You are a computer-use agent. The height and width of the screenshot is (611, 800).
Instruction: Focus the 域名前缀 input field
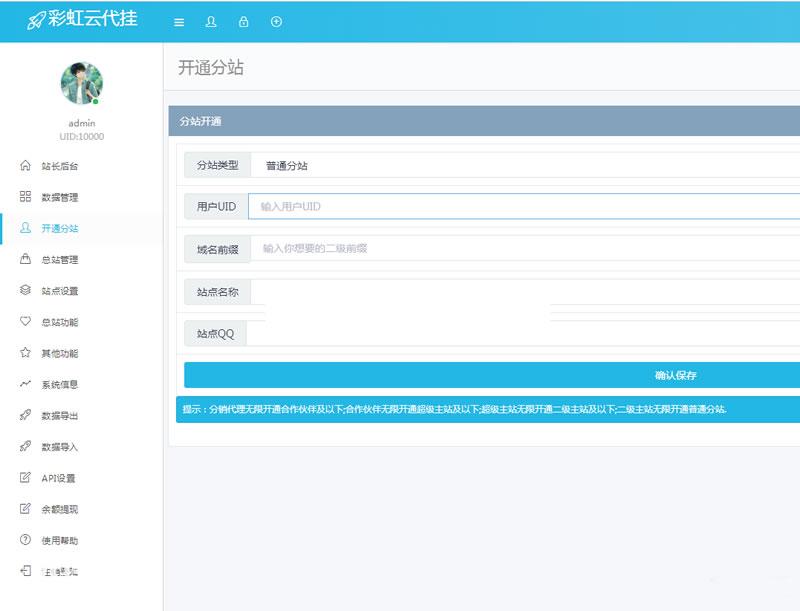[525, 249]
